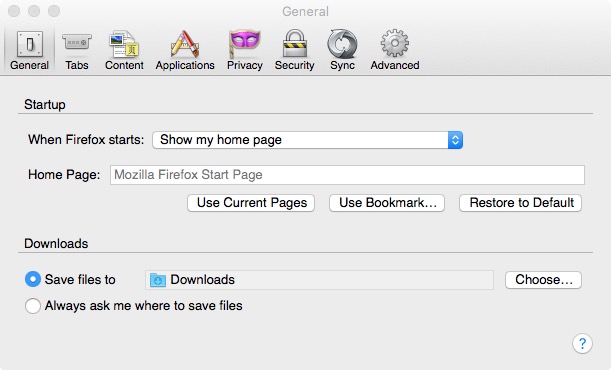Click Restore to Default button

(521, 203)
